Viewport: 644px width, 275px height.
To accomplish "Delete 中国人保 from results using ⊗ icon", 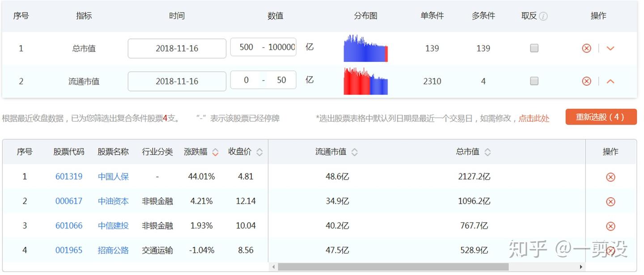I will (610, 176).
